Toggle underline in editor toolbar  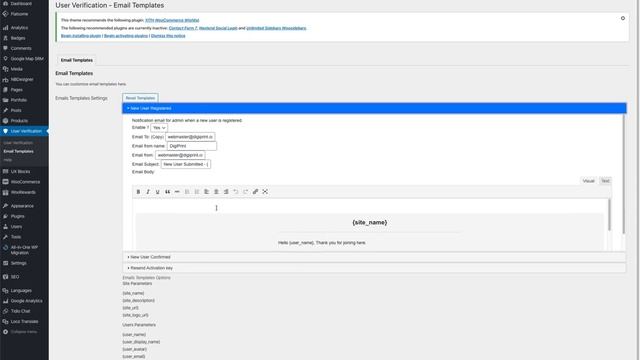tap(158, 191)
